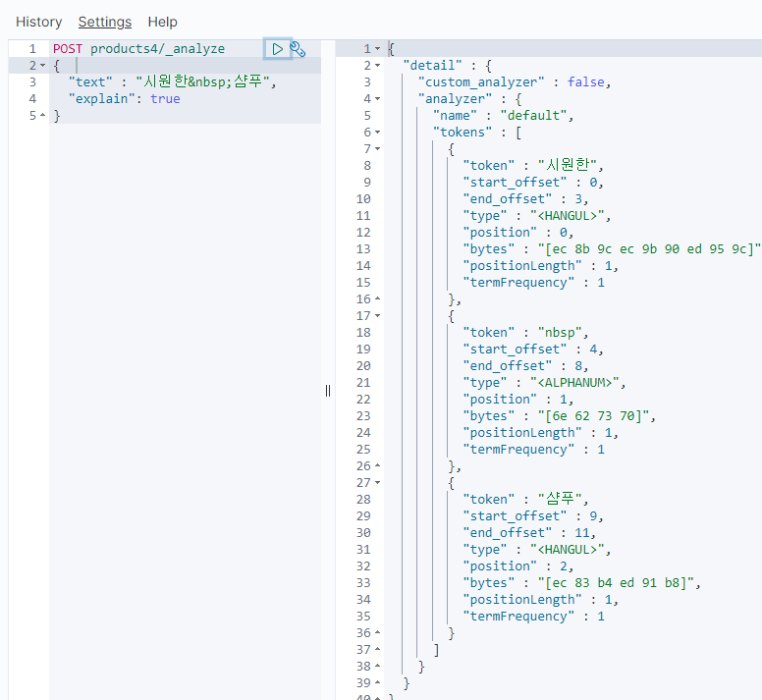The image size is (762, 700).
Task: Open the History menu
Action: point(38,22)
